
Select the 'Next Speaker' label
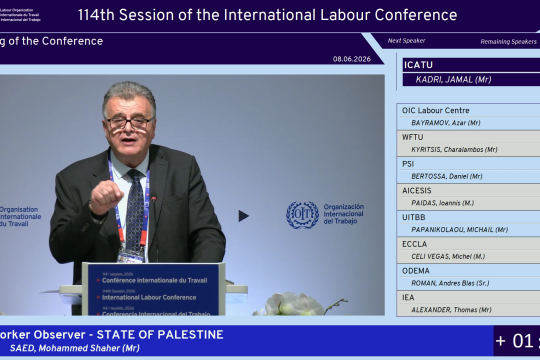406,41
